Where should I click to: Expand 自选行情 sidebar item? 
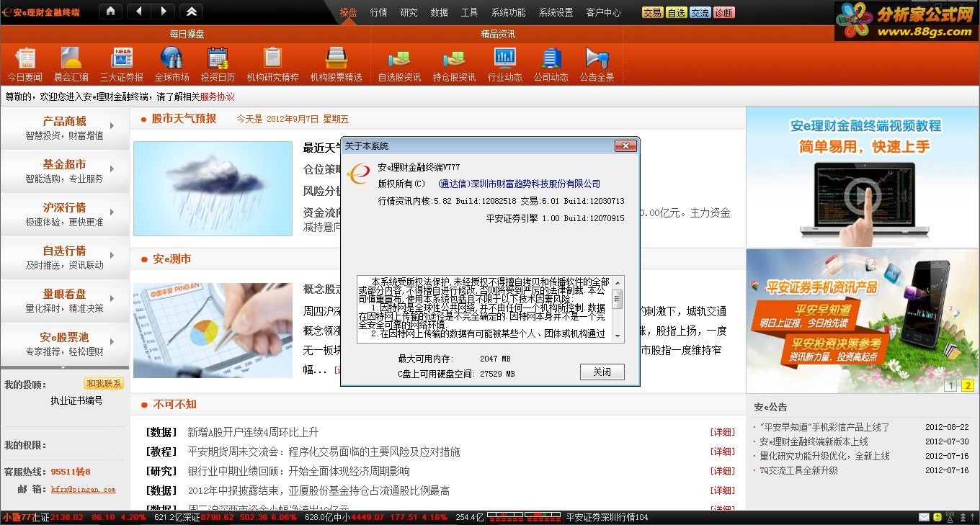pyautogui.click(x=65, y=257)
